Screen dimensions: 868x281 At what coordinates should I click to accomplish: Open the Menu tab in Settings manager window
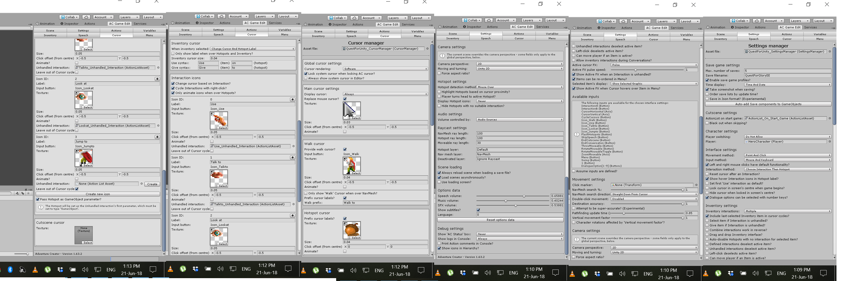[x=820, y=39]
